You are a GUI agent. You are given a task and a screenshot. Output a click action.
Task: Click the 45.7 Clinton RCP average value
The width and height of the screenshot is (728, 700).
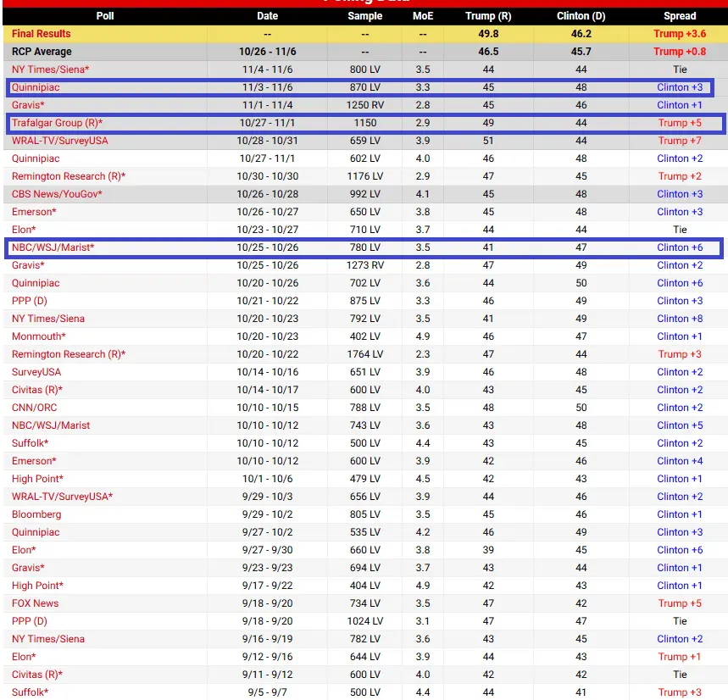581,52
